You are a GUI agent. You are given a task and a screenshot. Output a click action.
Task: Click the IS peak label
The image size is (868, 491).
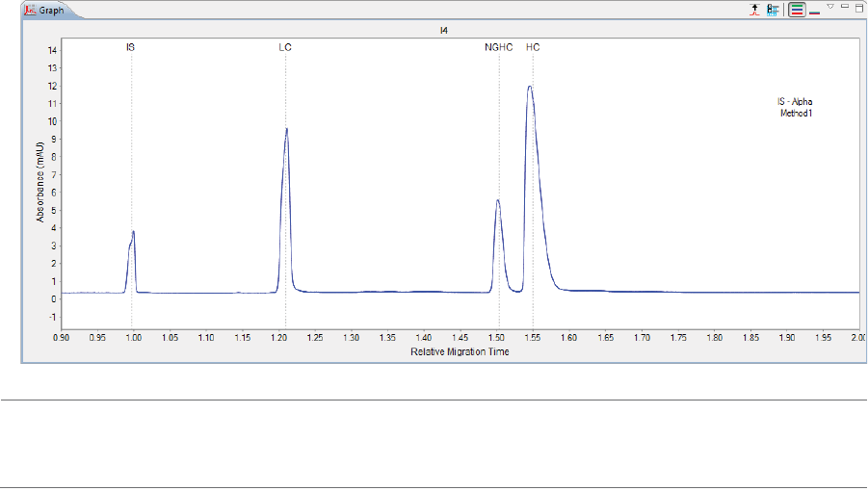(131, 47)
